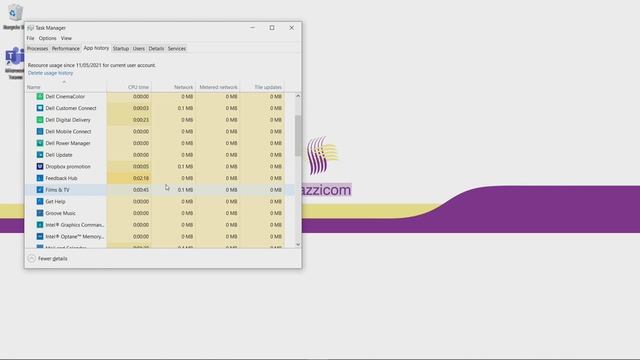Select the Intel Graphics Comman... row name
Screen dimensions: 640x360
point(75,225)
